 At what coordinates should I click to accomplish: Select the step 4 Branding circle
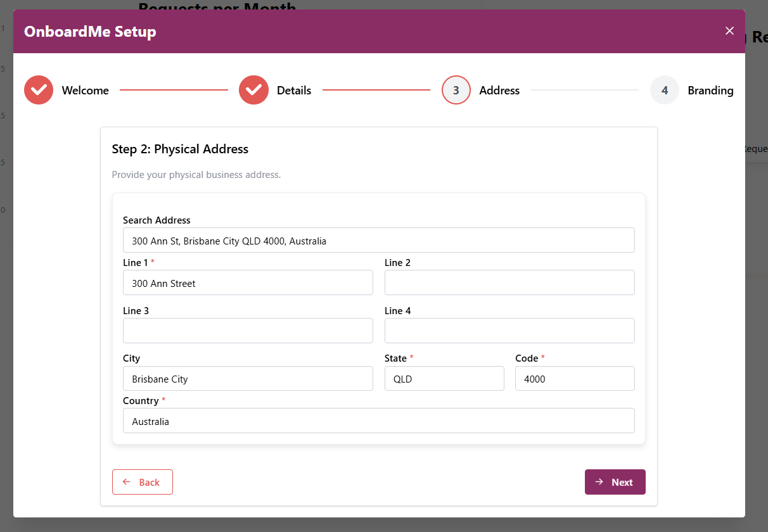pyautogui.click(x=664, y=90)
